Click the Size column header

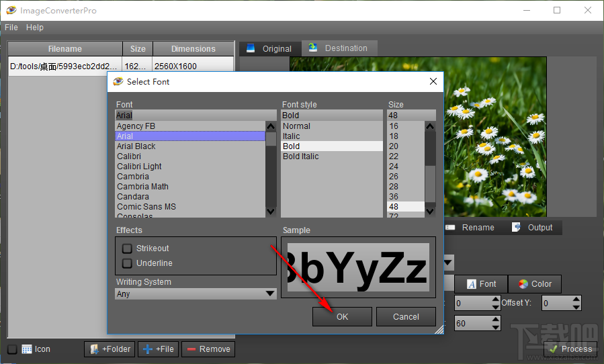[x=138, y=49]
